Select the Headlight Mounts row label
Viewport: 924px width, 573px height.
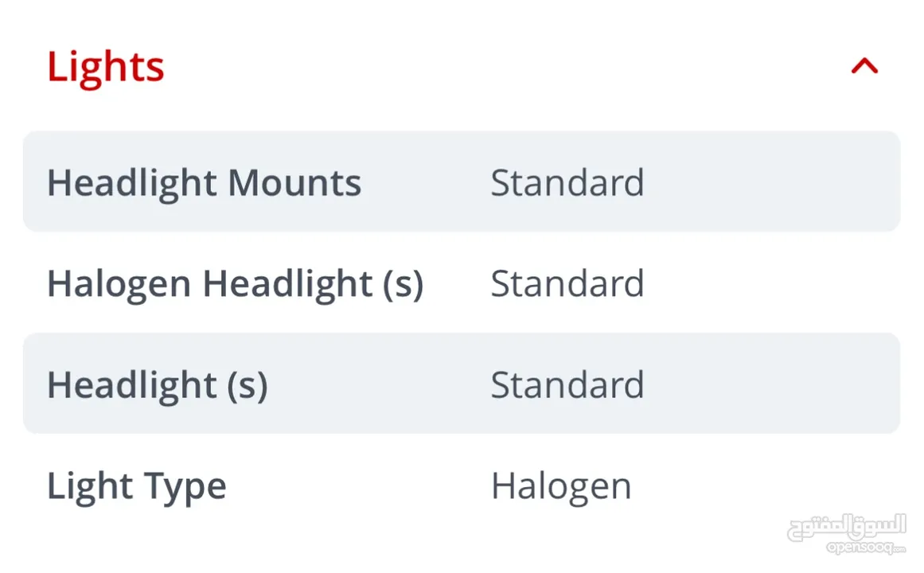click(x=204, y=183)
